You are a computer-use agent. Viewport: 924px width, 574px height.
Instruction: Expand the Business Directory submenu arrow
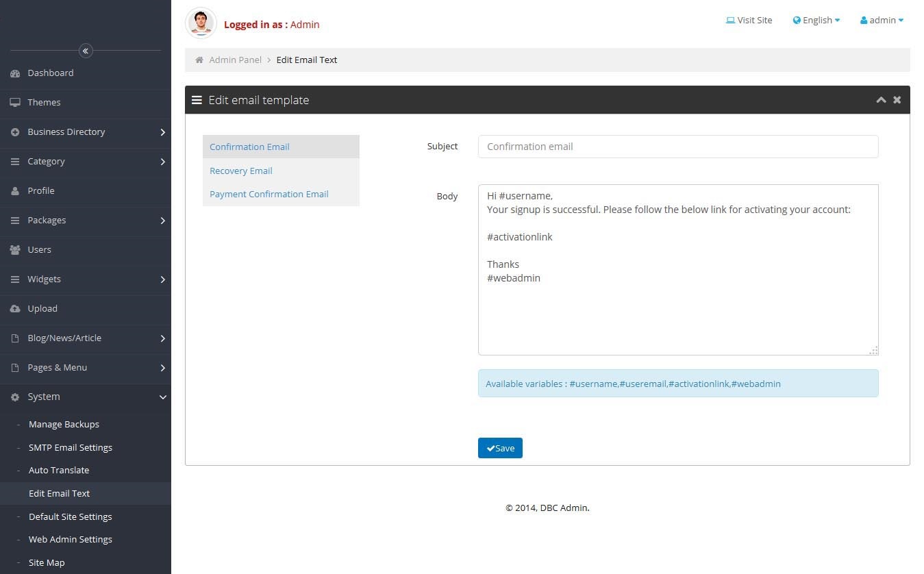click(162, 132)
